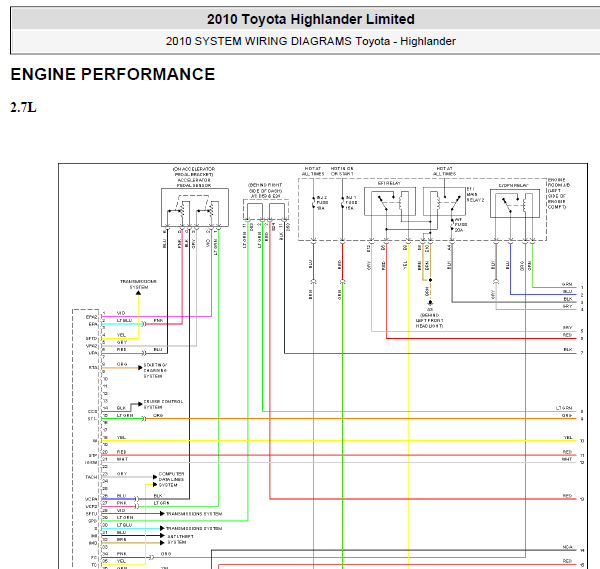Screen dimensions: 600x569
Task: Click the COMPUTER DATA LINES SYSTEM label
Action: coord(171,479)
